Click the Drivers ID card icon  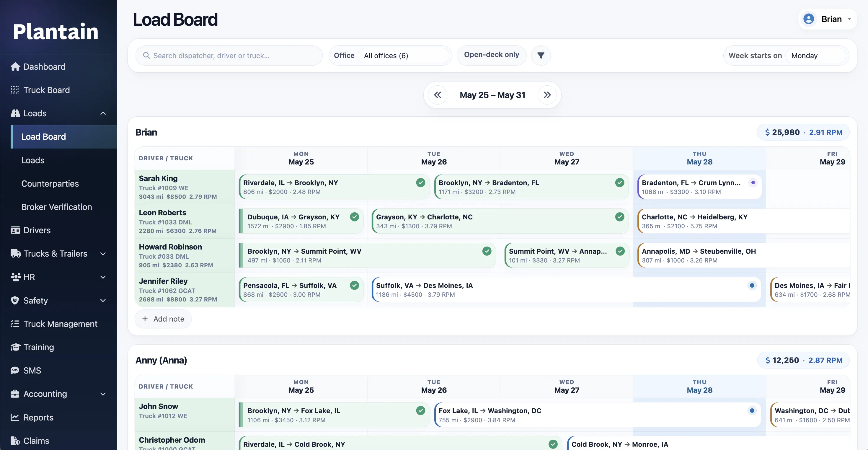tap(15, 230)
